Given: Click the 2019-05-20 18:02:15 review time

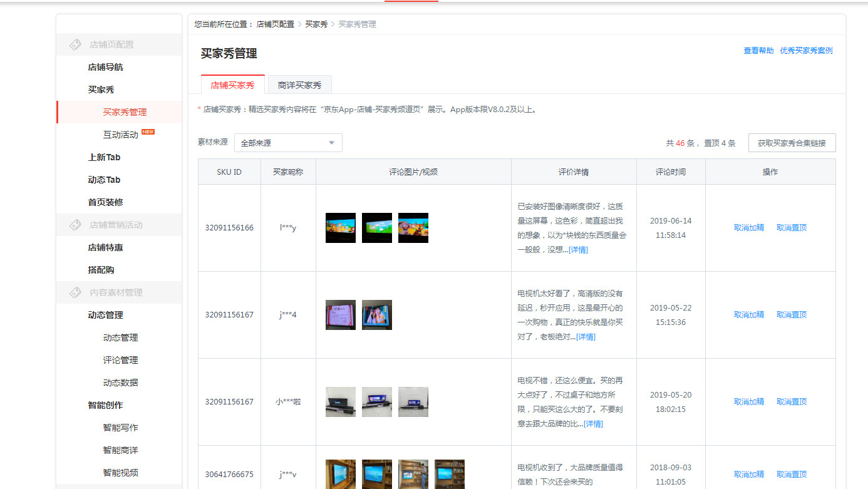Looking at the screenshot, I should click(671, 402).
